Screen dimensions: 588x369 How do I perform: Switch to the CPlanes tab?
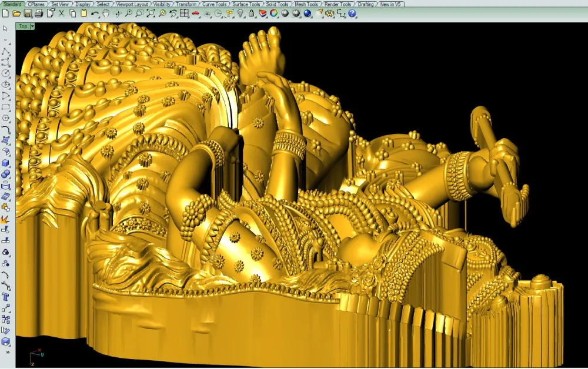pos(36,4)
